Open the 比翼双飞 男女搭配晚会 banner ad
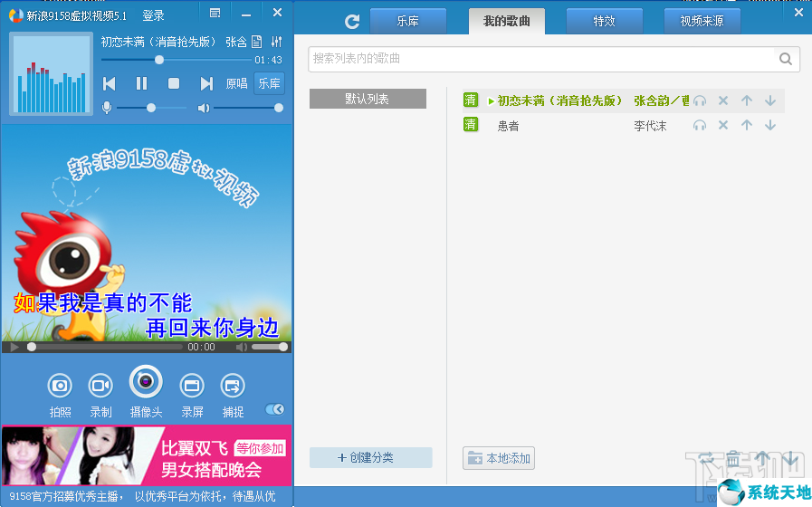812x507 pixels. (147, 455)
